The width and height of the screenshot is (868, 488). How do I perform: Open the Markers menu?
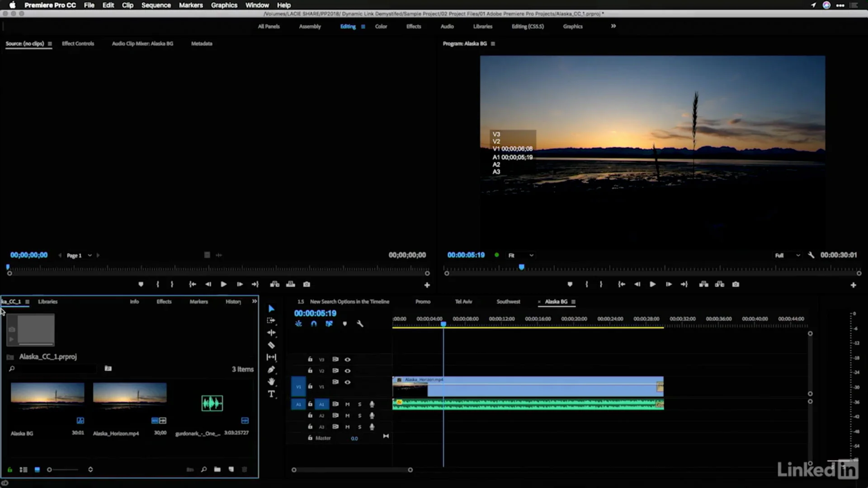(x=191, y=5)
